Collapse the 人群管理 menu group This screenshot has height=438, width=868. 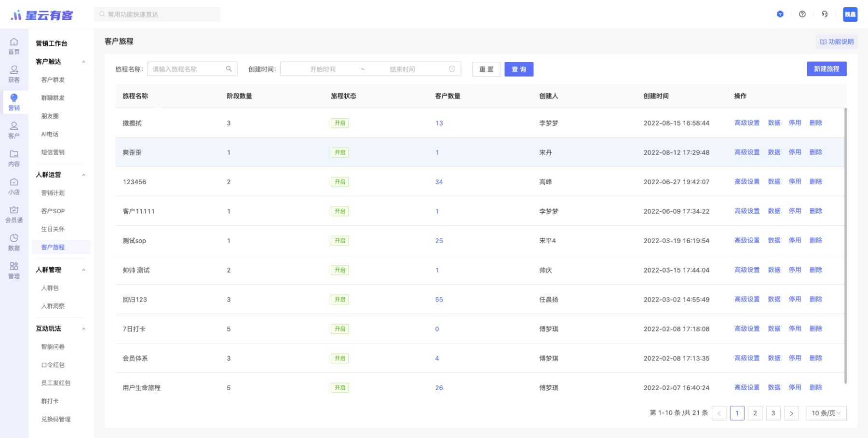[x=84, y=270]
